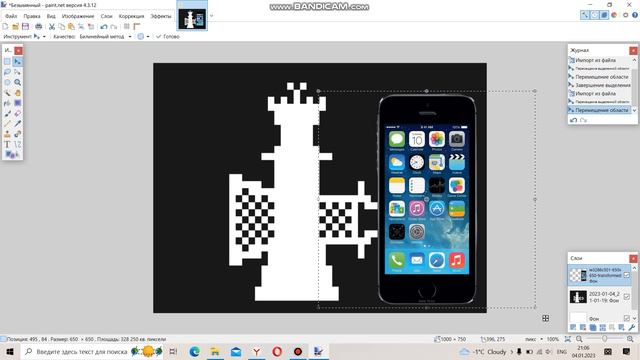Screen dimensions: 640x360
Task: Open the Слои menu
Action: (x=107, y=16)
